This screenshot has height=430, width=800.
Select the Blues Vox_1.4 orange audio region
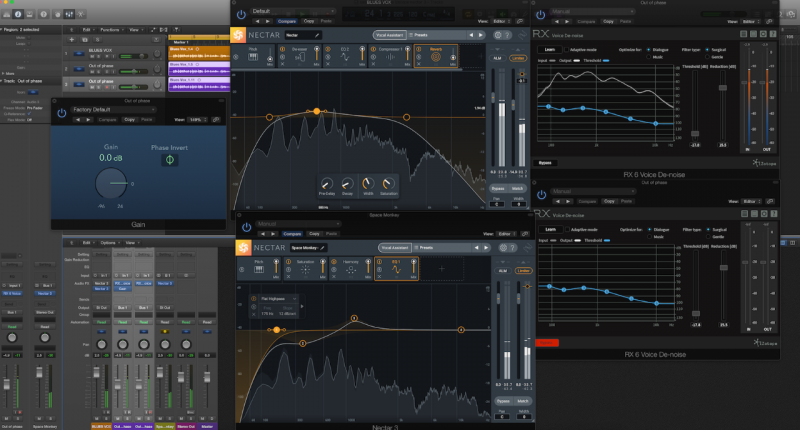point(199,53)
